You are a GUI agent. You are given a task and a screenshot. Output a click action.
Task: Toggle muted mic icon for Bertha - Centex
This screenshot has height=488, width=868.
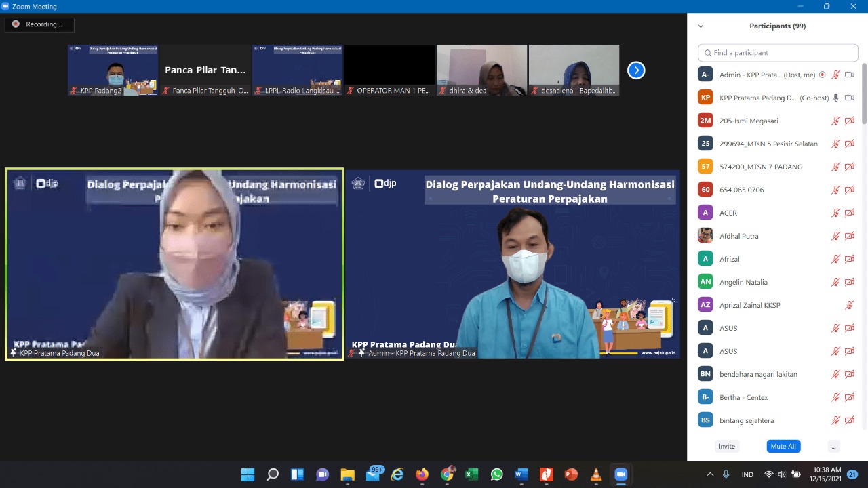coord(836,397)
